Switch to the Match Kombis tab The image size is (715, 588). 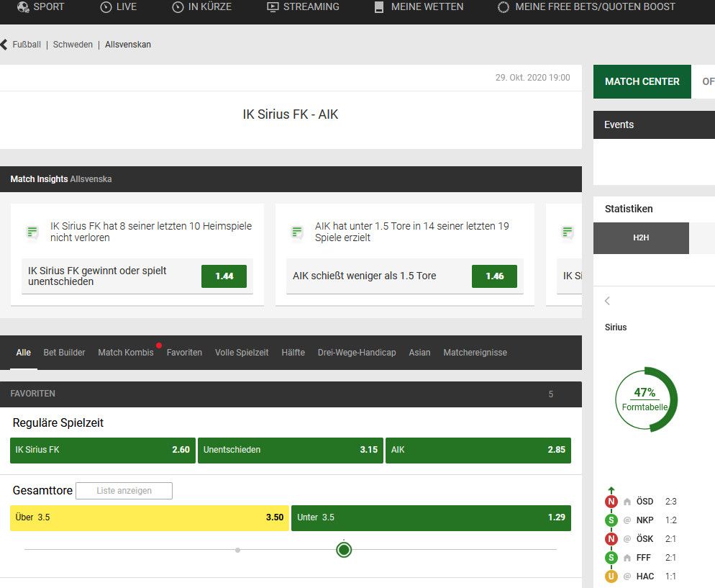tap(126, 353)
